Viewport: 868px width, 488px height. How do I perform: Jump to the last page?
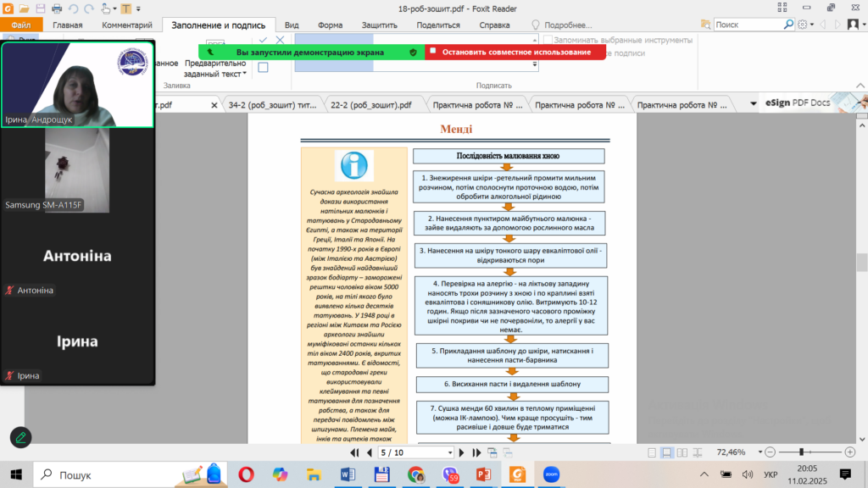tap(476, 452)
